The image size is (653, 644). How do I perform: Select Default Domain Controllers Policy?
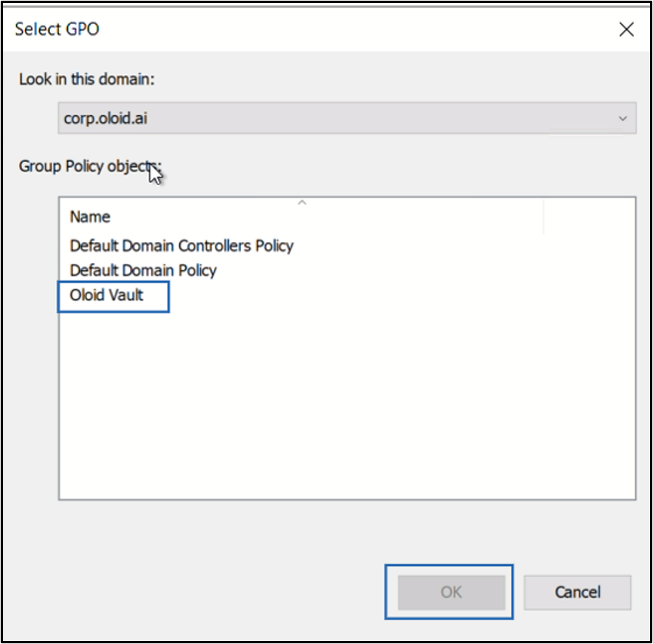coord(181,246)
